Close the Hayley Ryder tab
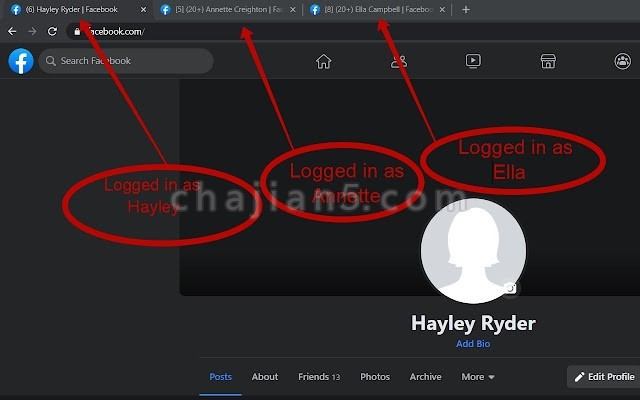The width and height of the screenshot is (640, 400). coord(143,9)
